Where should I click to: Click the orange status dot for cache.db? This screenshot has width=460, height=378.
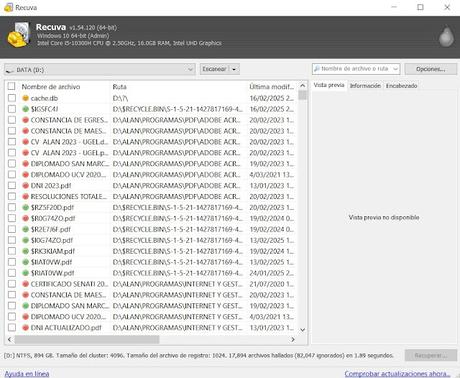click(x=25, y=98)
